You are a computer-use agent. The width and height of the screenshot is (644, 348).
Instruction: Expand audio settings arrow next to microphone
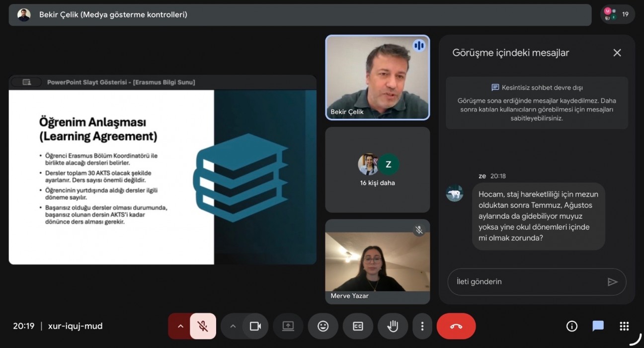(180, 326)
